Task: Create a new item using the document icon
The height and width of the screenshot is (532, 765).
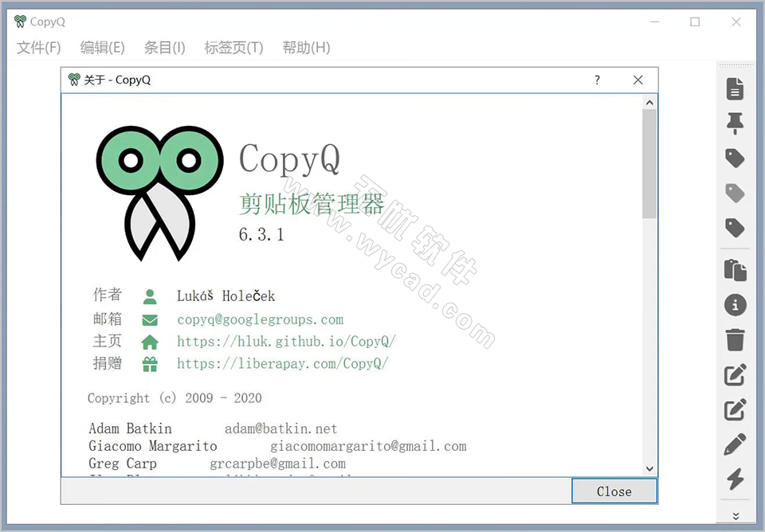Action: pos(735,90)
